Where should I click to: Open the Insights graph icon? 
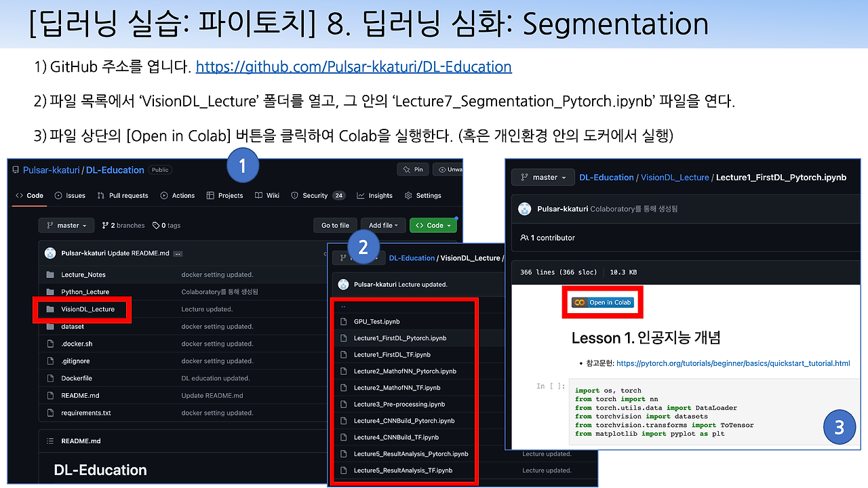click(x=361, y=195)
